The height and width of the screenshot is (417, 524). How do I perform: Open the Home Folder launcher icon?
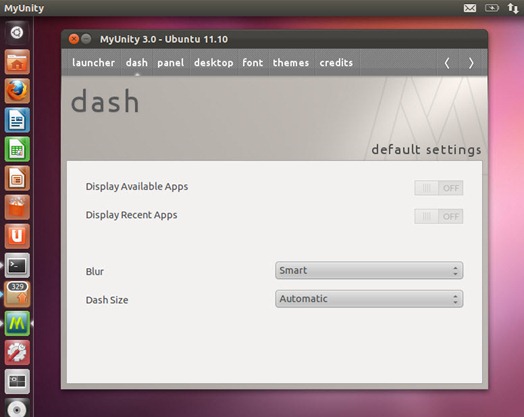tap(17, 62)
